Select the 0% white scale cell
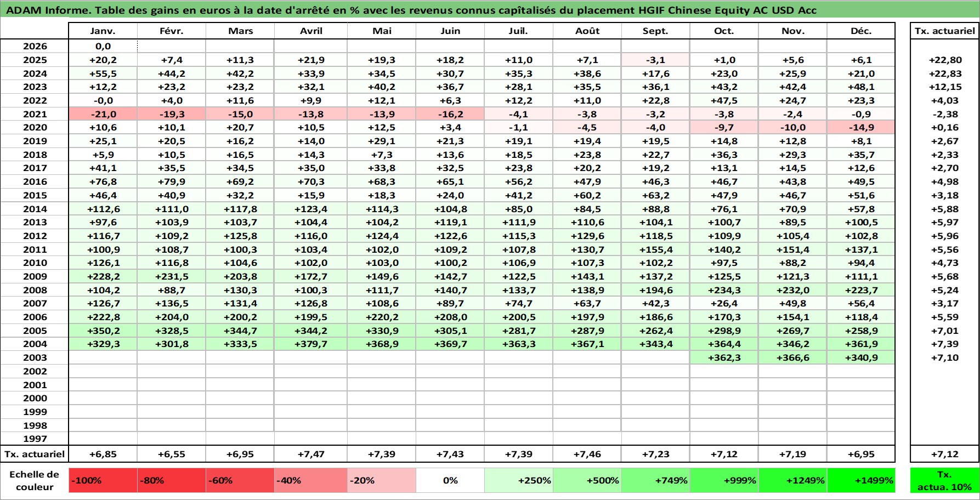The image size is (980, 500). point(450,480)
